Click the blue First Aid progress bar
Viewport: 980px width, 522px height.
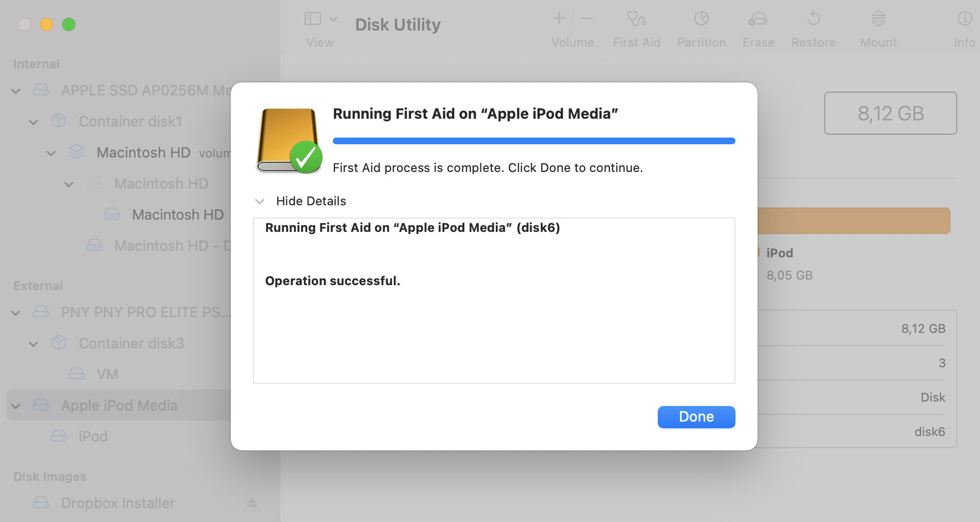(534, 141)
